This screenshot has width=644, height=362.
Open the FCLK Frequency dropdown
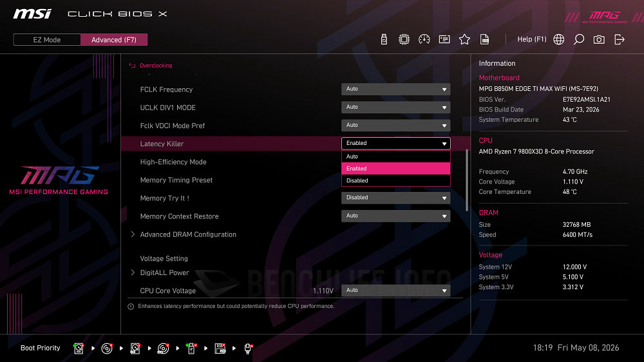point(395,89)
